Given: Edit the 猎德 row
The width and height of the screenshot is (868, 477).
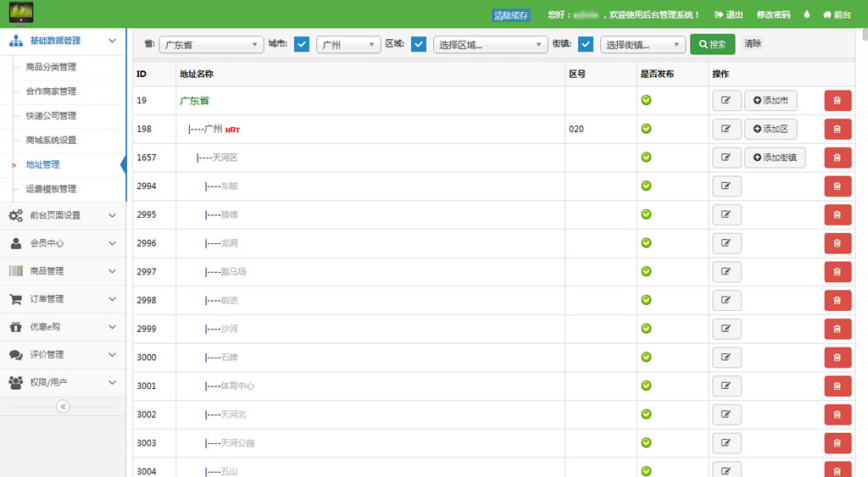Looking at the screenshot, I should [x=726, y=214].
